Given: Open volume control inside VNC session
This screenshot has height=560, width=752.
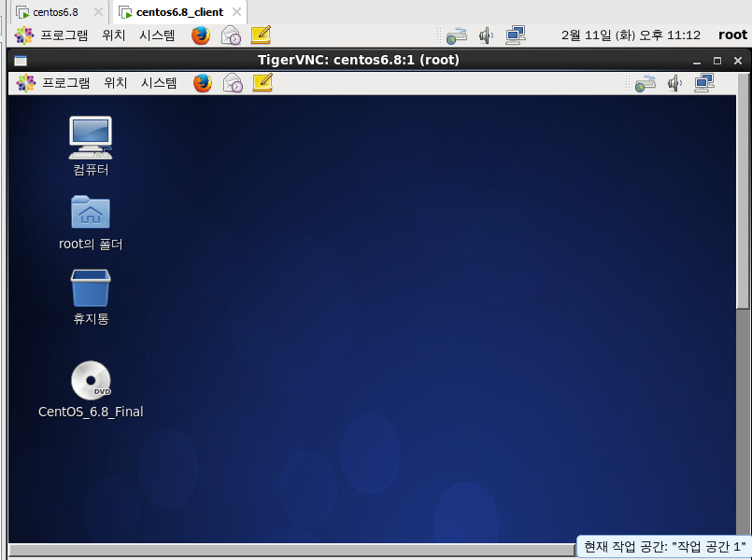Looking at the screenshot, I should point(674,83).
